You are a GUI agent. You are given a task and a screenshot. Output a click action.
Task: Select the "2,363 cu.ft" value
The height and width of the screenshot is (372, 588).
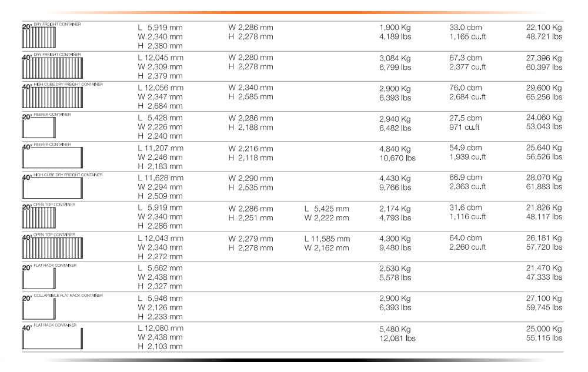point(467,187)
